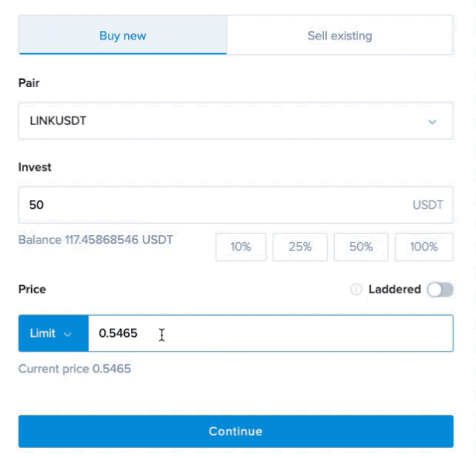Click the LINKUSDT text in Pair field
The height and width of the screenshot is (458, 476).
58,121
